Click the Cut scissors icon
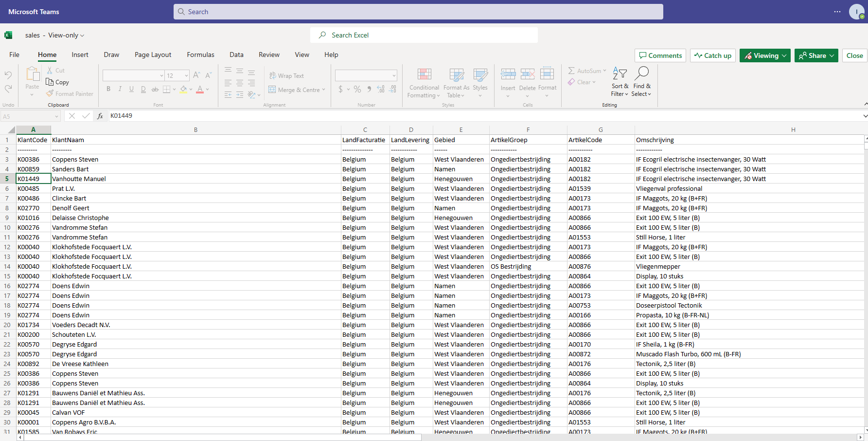Screen dimensions: 868x441 [x=50, y=71]
